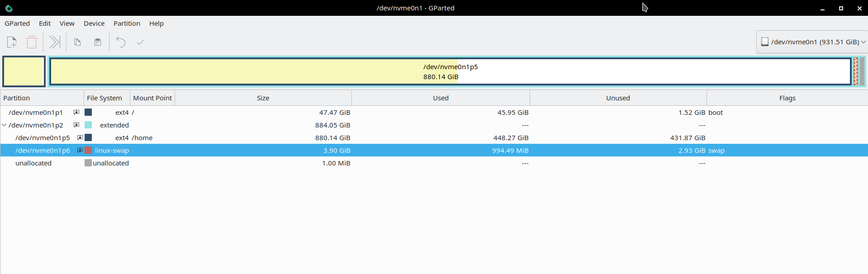This screenshot has width=868, height=274.
Task: Select the /dev/nvme0n1p5 partition row
Action: (x=434, y=137)
